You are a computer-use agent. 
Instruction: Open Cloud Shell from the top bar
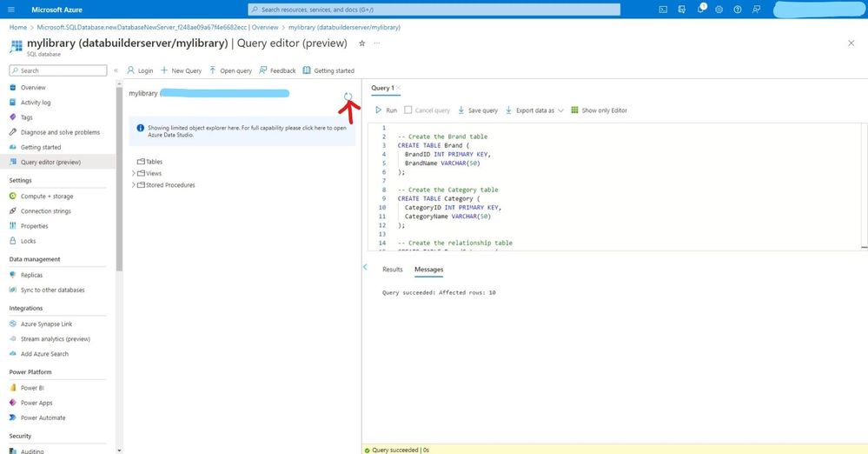coord(663,10)
